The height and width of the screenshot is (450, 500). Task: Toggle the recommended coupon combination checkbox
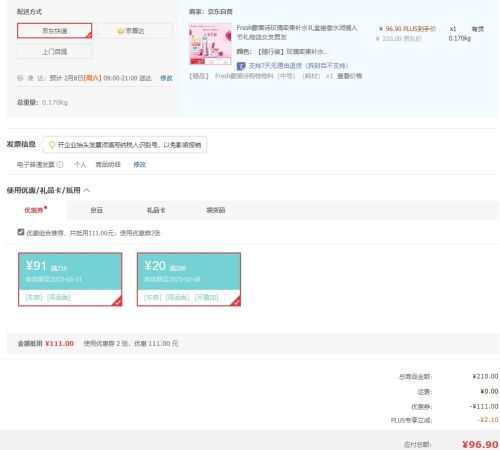point(21,232)
